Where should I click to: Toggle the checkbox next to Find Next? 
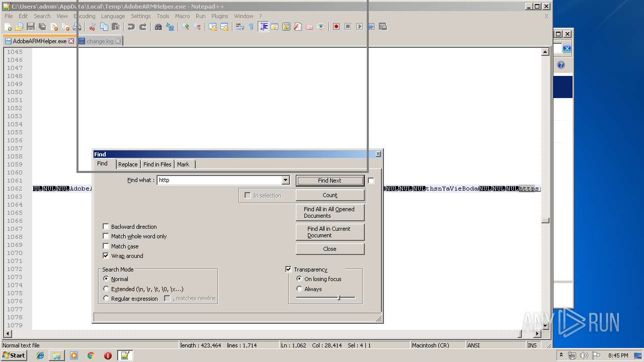click(x=371, y=180)
